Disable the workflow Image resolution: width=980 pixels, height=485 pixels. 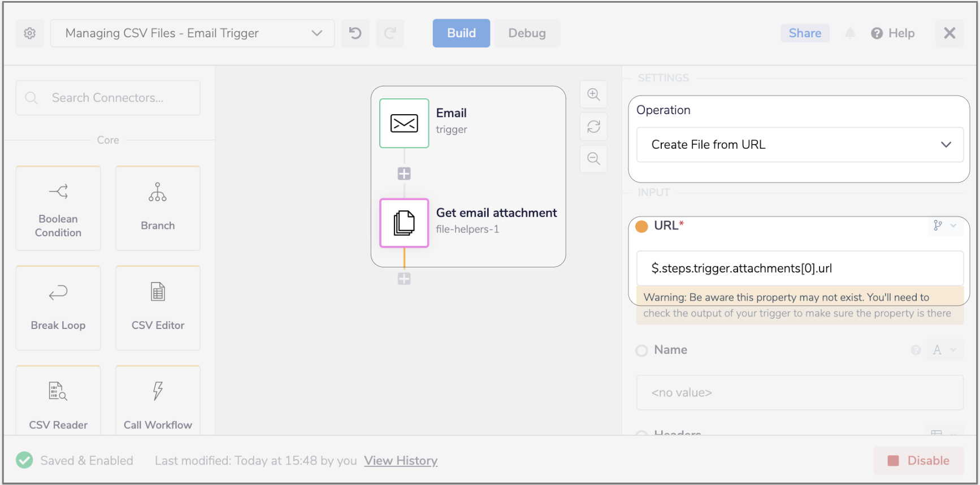point(918,461)
